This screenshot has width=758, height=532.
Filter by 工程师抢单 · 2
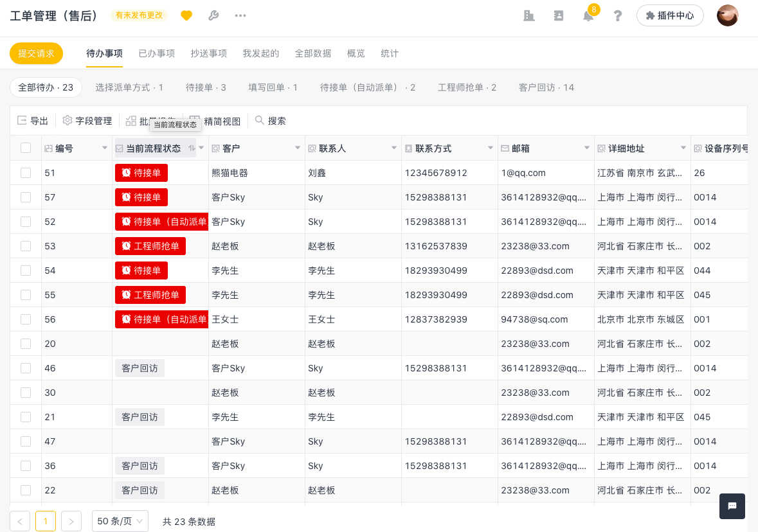467,87
